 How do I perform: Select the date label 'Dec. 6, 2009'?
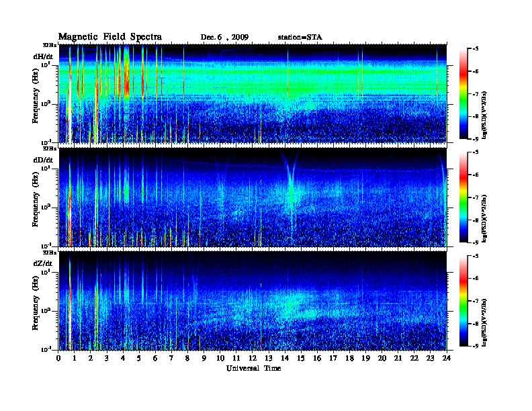(x=224, y=38)
